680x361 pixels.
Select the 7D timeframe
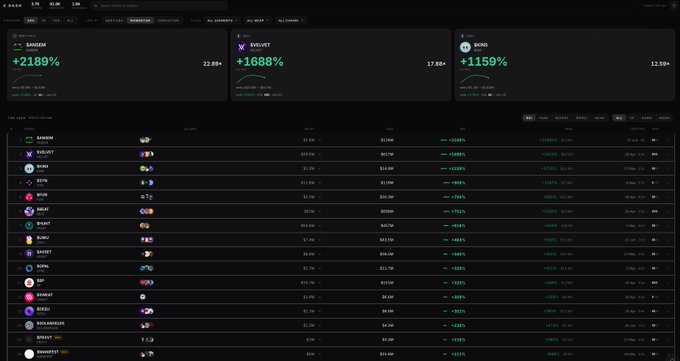point(44,20)
